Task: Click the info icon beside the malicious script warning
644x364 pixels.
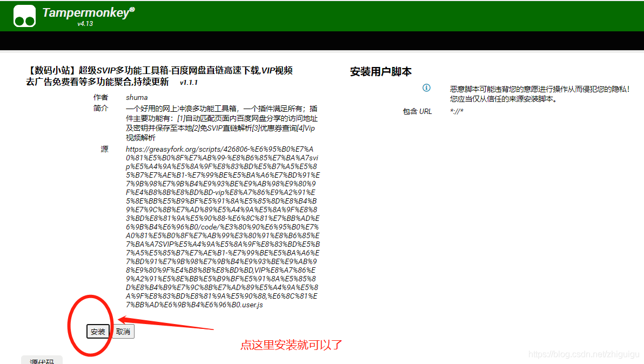Action: click(426, 88)
